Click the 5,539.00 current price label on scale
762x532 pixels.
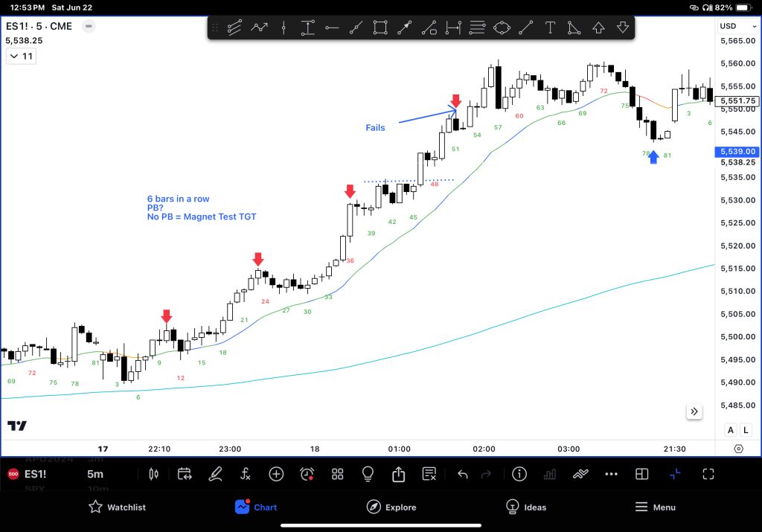(x=736, y=152)
